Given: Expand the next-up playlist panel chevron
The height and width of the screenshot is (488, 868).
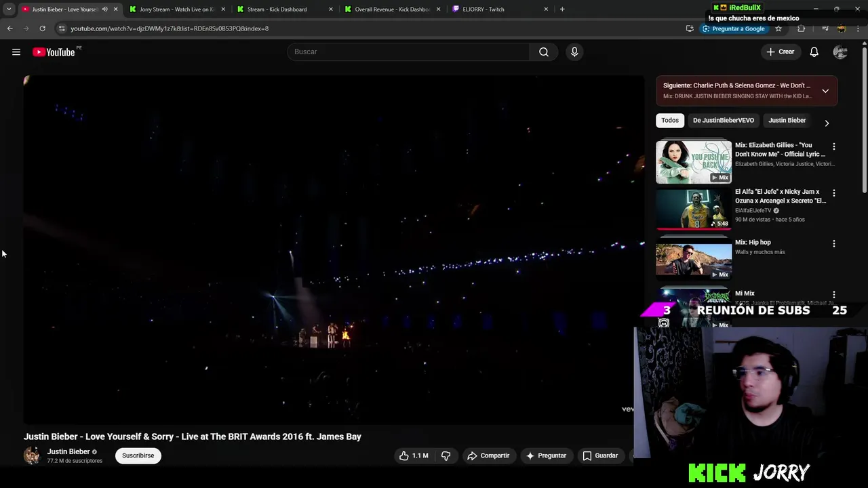Looking at the screenshot, I should [825, 91].
